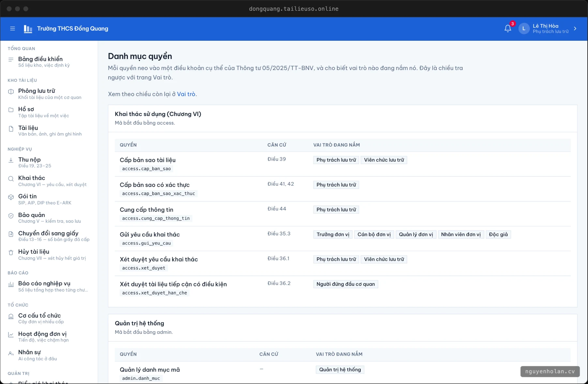Image resolution: width=588 pixels, height=384 pixels.
Task: Click the Hoạt động đơn vị graph icon
Action: click(11, 334)
